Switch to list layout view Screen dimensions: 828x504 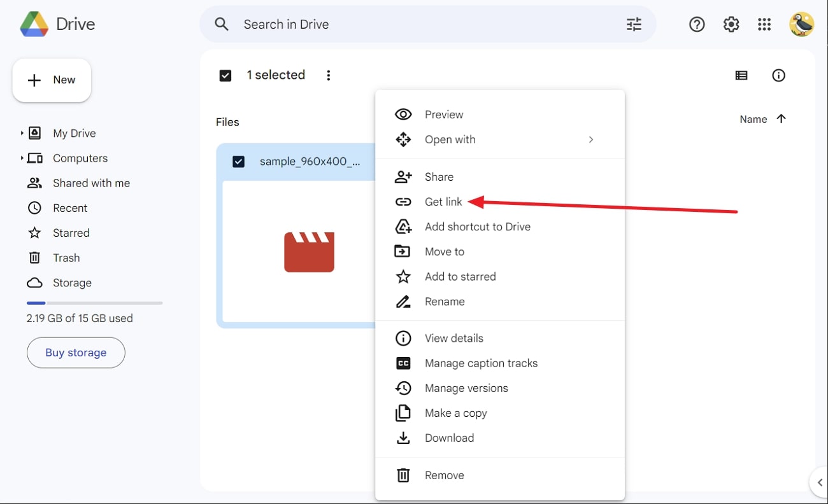pos(741,76)
